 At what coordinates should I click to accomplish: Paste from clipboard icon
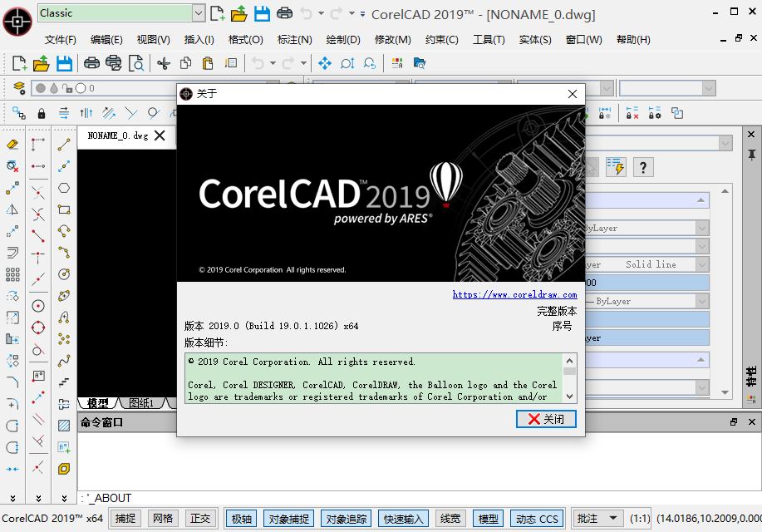click(x=208, y=63)
